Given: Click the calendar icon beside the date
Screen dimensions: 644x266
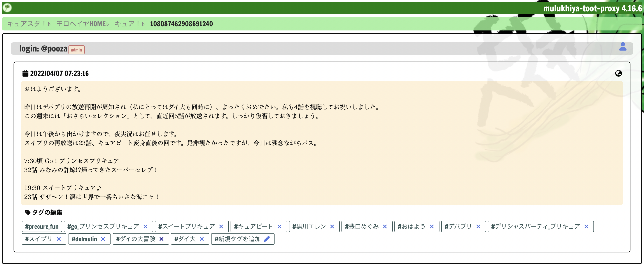Looking at the screenshot, I should [x=25, y=73].
